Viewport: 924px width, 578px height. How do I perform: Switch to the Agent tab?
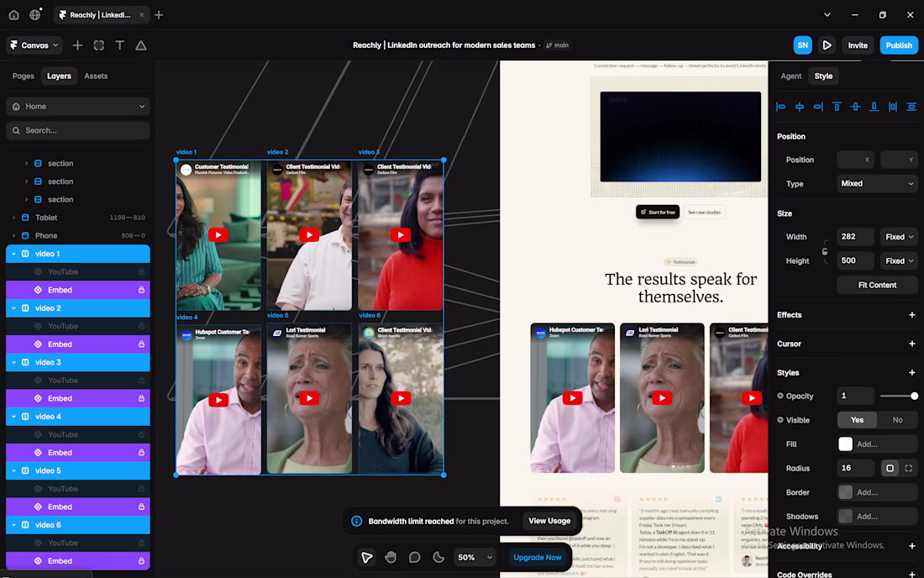coord(790,76)
